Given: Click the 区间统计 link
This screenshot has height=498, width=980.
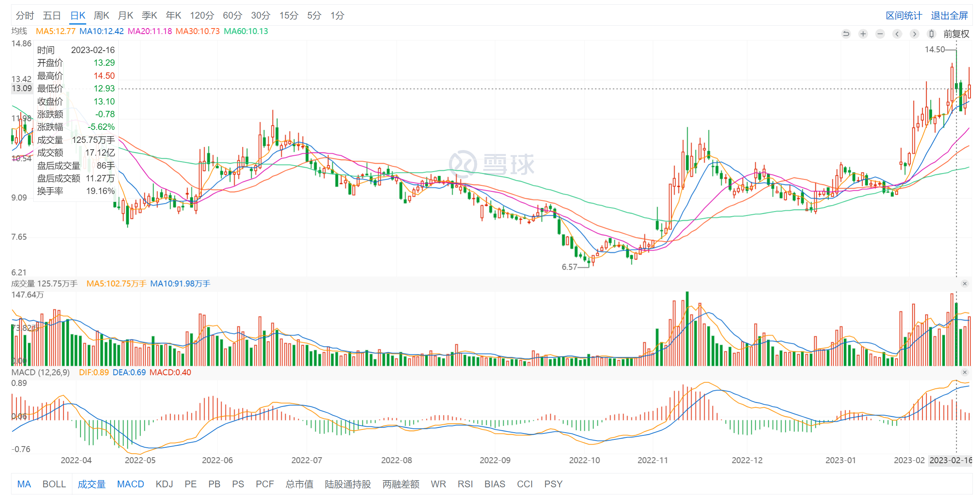Looking at the screenshot, I should (904, 15).
